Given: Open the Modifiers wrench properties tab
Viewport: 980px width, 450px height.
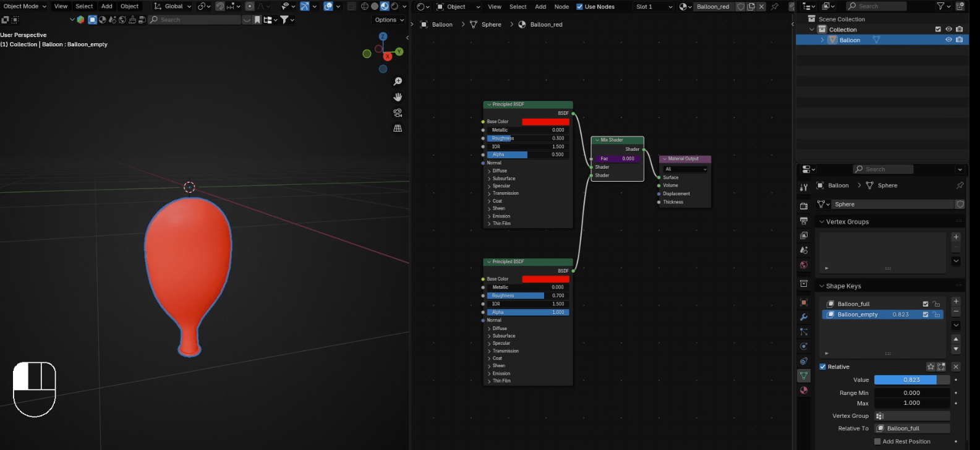Looking at the screenshot, I should (804, 317).
